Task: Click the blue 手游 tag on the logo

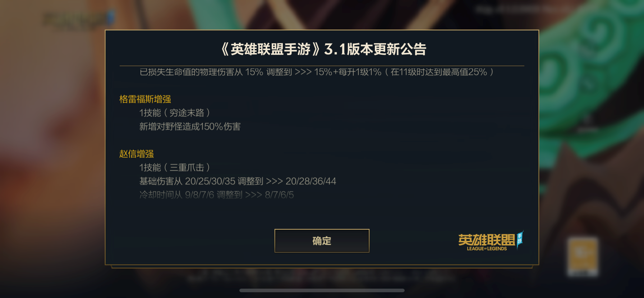Action: [x=520, y=239]
